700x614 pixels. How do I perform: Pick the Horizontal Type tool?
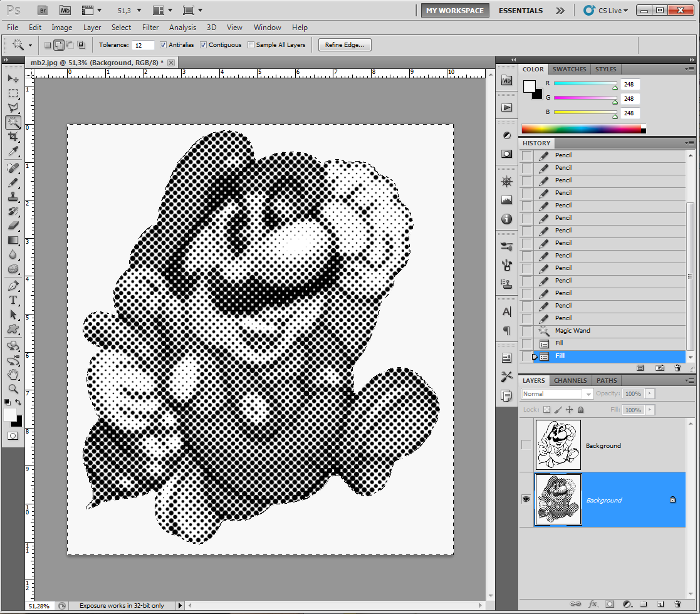point(13,300)
